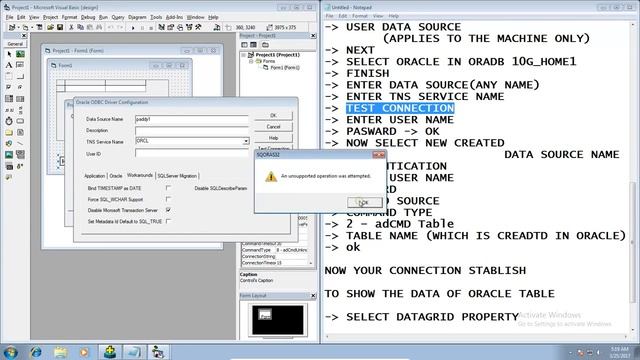Click View Code icon in Project panel
This screenshot has height=360, width=640.
244,44
